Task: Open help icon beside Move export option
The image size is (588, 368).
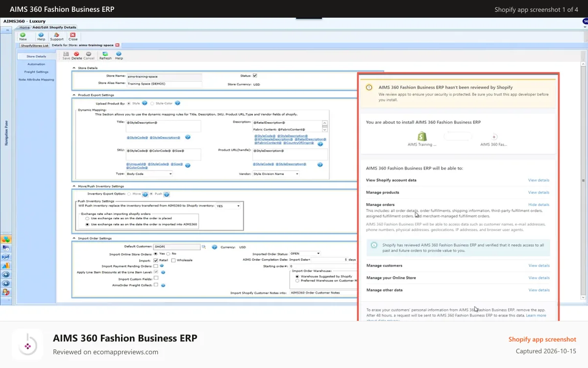Action: (146, 194)
